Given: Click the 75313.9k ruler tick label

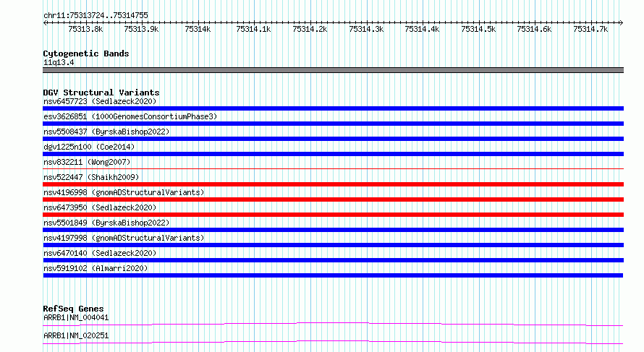Looking at the screenshot, I should click(141, 29).
